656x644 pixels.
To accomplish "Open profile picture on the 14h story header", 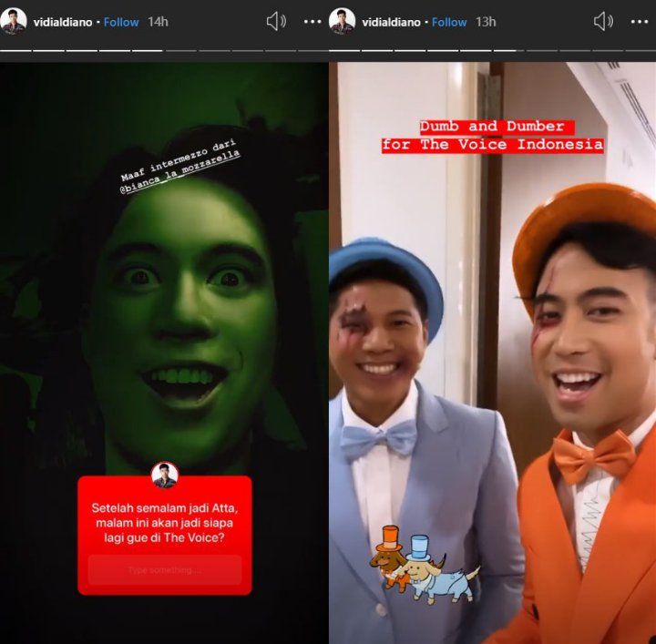I will (x=14, y=21).
